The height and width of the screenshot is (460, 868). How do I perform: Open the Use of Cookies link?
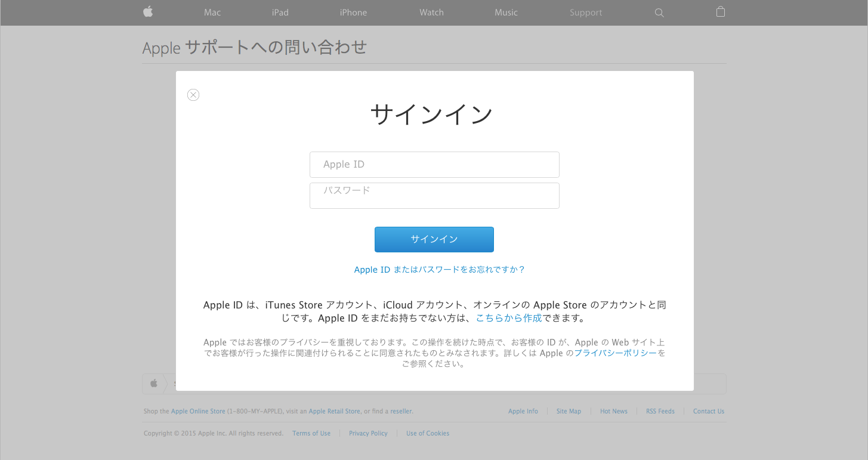tap(428, 433)
